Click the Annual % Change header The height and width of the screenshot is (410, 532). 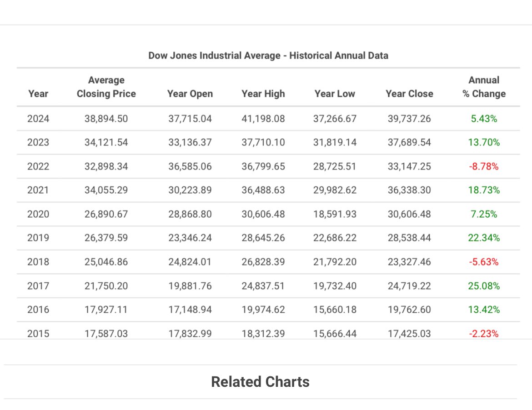pyautogui.click(x=484, y=87)
